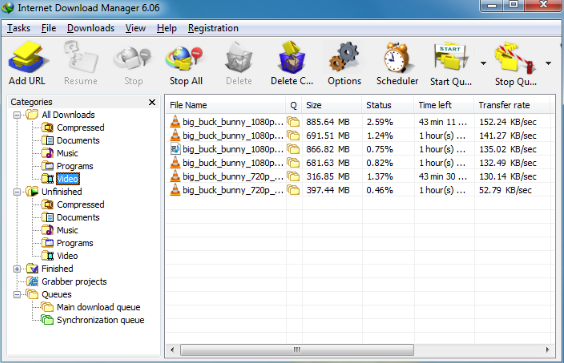Open Start Queue dropdown arrow
Viewport: 564px width, 363px height.
[x=483, y=64]
